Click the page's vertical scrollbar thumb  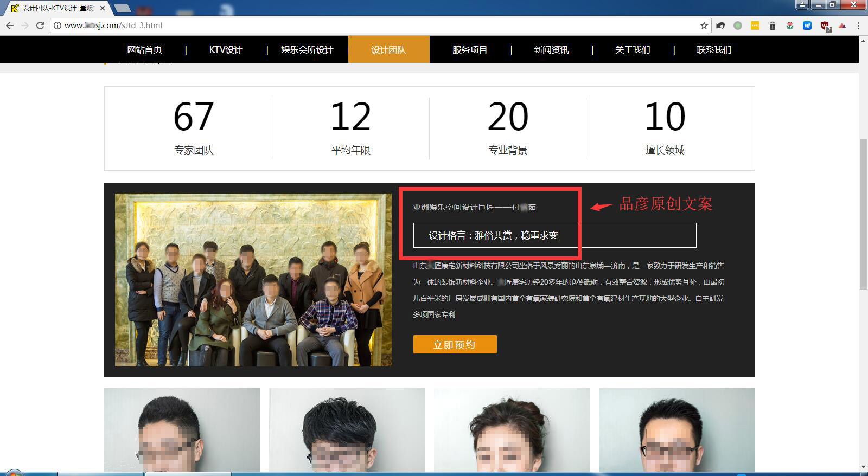point(863,214)
